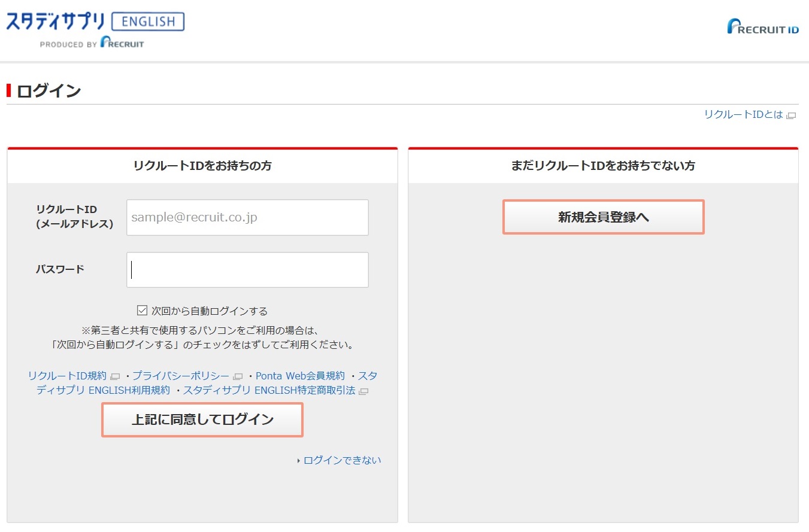Click the PRODUCED BY RECRUIT logo text

point(92,43)
